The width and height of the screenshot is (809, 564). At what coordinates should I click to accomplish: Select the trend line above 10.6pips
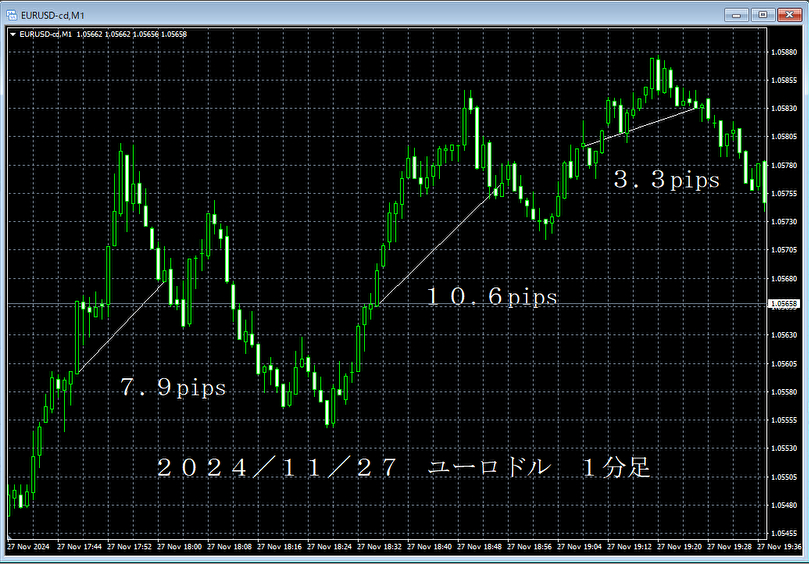tap(435, 245)
